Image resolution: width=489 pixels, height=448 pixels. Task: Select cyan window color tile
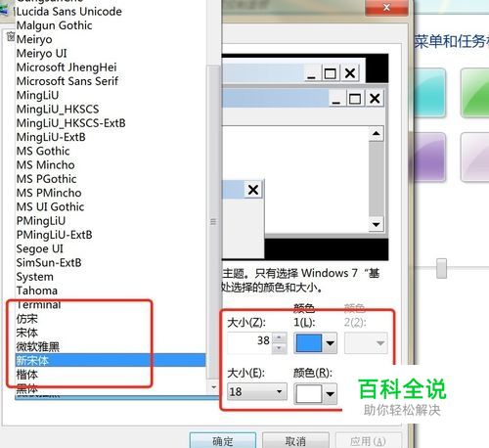429,93
